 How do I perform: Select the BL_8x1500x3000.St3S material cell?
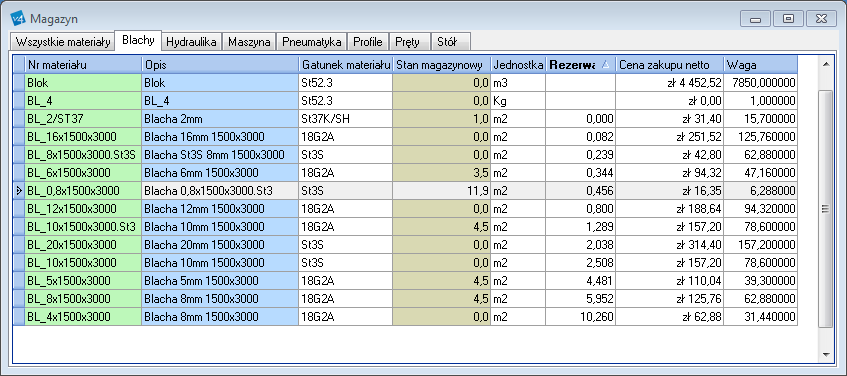83,155
